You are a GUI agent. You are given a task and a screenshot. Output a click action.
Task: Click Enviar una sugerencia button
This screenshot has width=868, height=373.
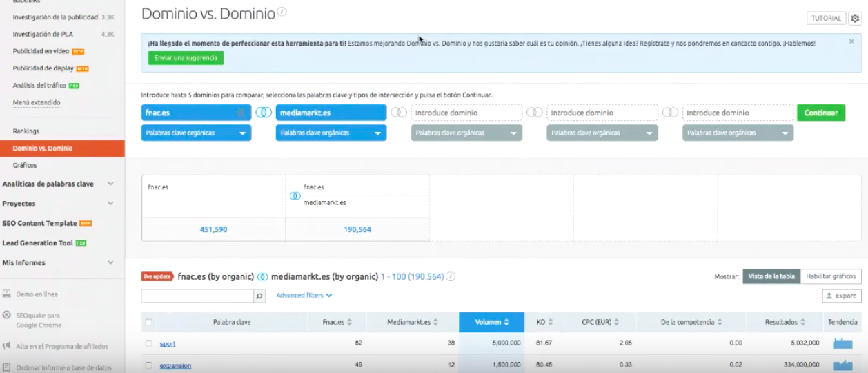click(x=186, y=58)
